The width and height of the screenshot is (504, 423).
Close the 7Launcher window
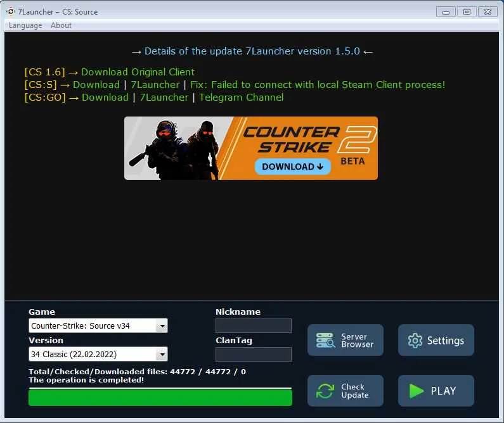pyautogui.click(x=488, y=12)
